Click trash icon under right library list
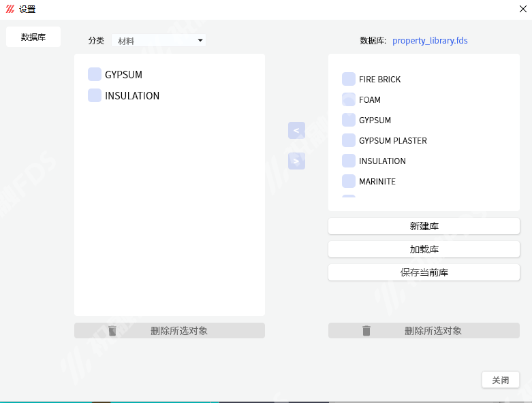 [366, 330]
